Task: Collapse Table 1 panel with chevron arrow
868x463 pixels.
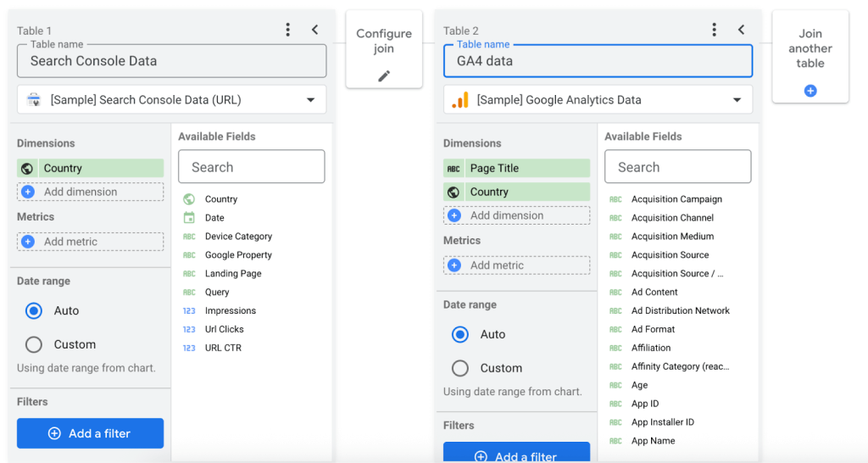Action: click(315, 30)
